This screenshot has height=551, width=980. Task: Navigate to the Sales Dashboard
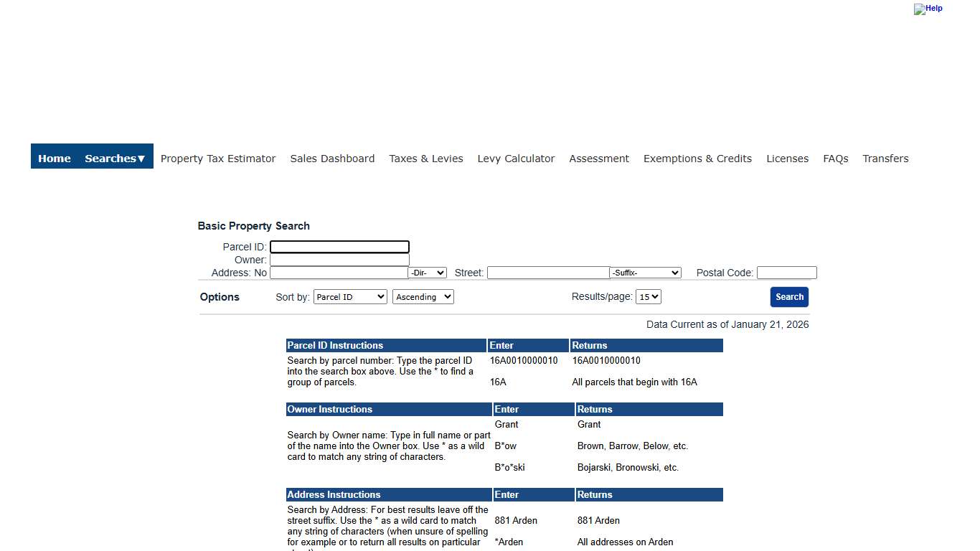332,158
